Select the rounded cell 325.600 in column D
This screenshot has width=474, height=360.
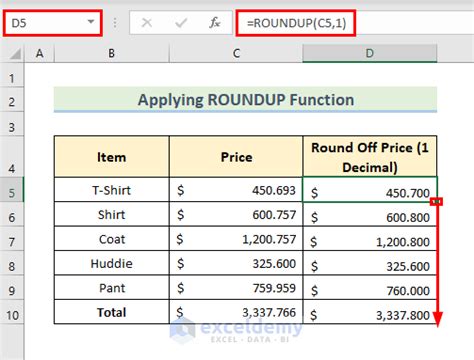tap(370, 263)
